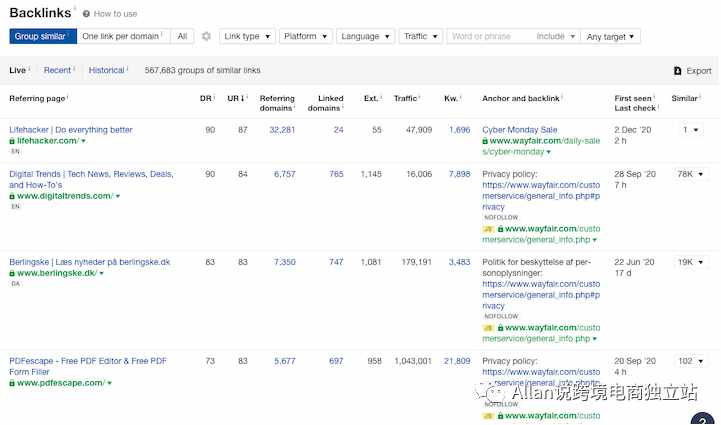This screenshot has height=425, width=721.
Task: Select the All links mode
Action: click(182, 36)
